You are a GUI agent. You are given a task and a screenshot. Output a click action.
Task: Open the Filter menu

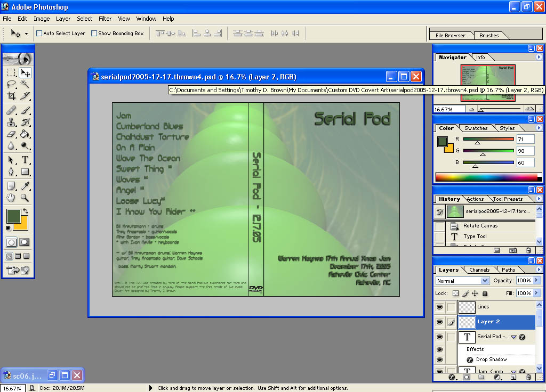tap(105, 19)
